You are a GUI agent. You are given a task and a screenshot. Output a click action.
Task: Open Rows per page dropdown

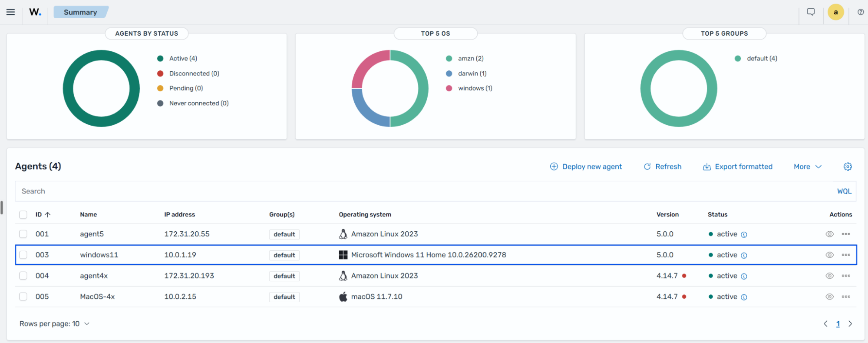(x=54, y=324)
